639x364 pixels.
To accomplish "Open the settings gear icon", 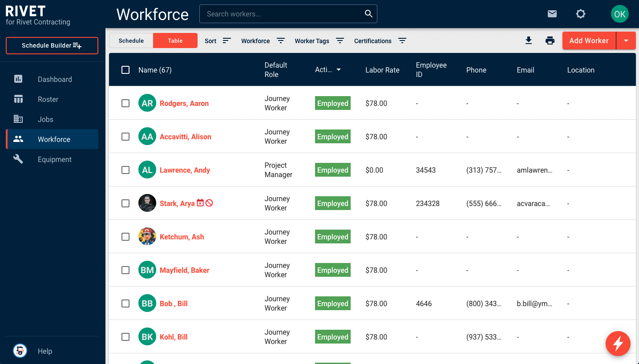I will [581, 14].
